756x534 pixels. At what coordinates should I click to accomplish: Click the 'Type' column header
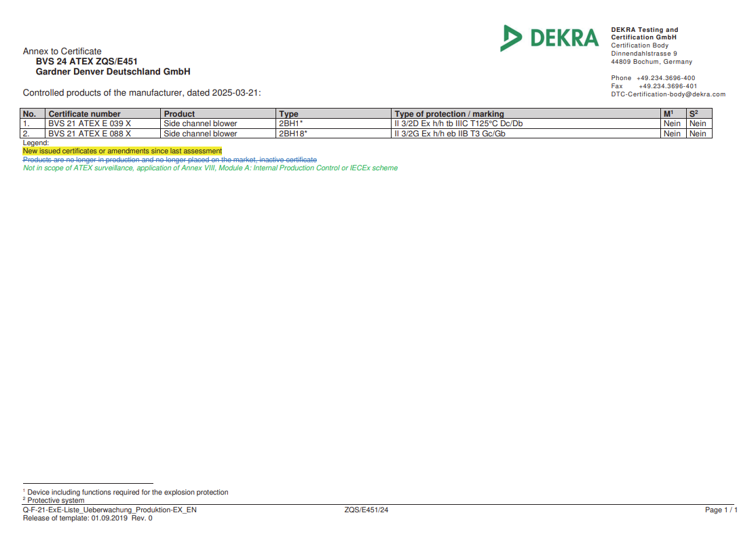333,114
